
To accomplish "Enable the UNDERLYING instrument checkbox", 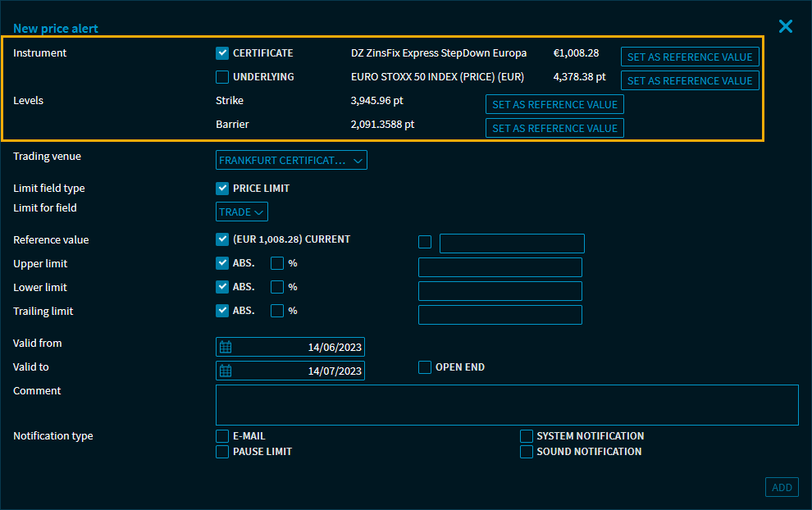I will (222, 77).
